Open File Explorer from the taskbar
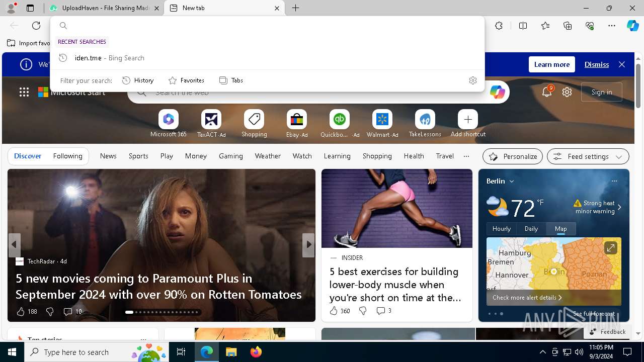Viewport: 644px width, 362px height. coord(231,352)
